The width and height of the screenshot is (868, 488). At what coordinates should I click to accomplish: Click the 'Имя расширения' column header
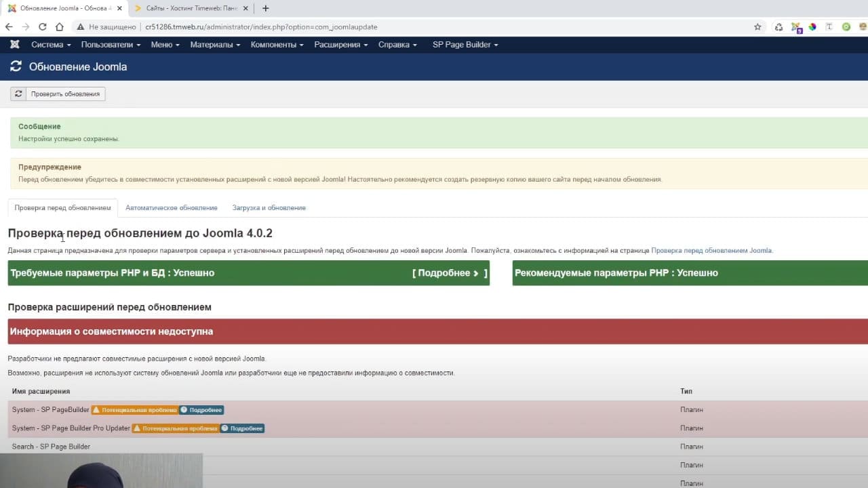pos(41,391)
